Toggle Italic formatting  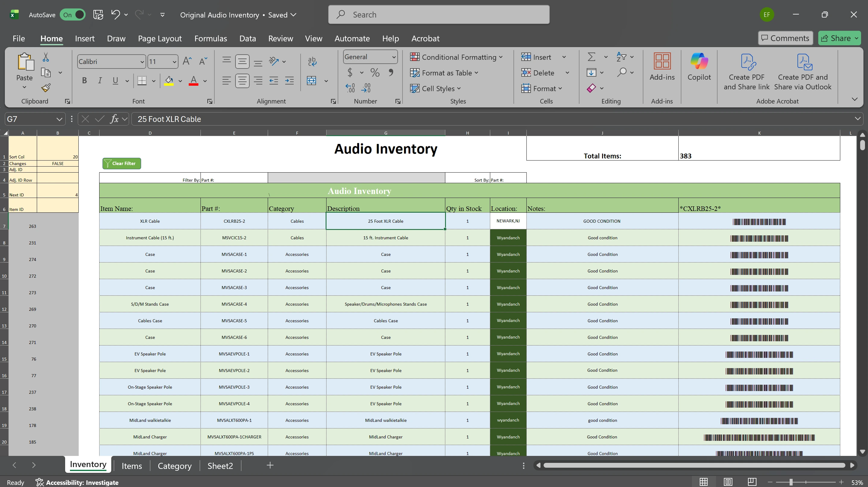100,81
